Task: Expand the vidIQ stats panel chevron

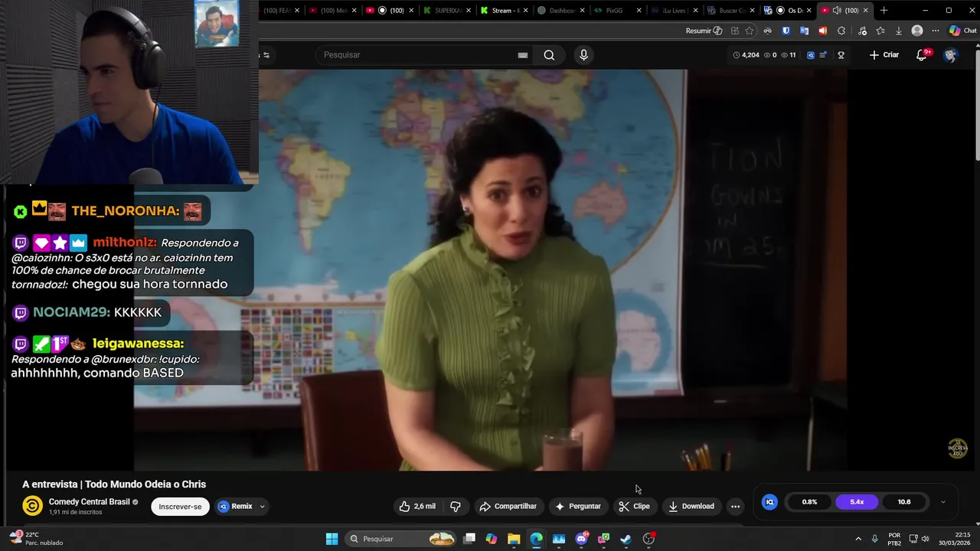Action: click(x=942, y=502)
